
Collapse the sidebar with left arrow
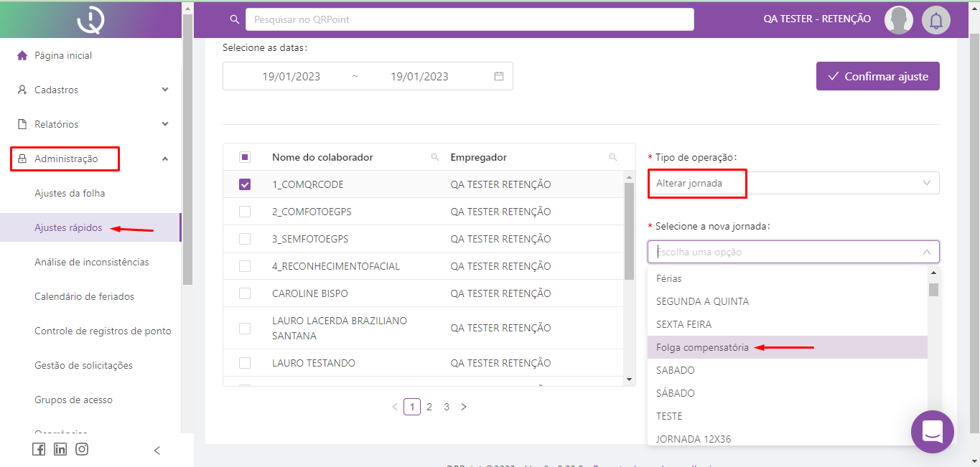pos(157,451)
